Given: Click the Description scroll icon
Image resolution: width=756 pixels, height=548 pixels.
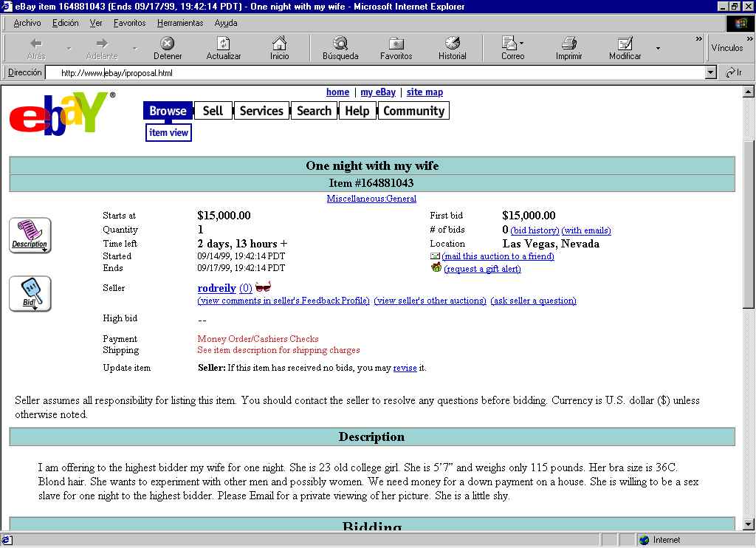Looking at the screenshot, I should point(30,236).
